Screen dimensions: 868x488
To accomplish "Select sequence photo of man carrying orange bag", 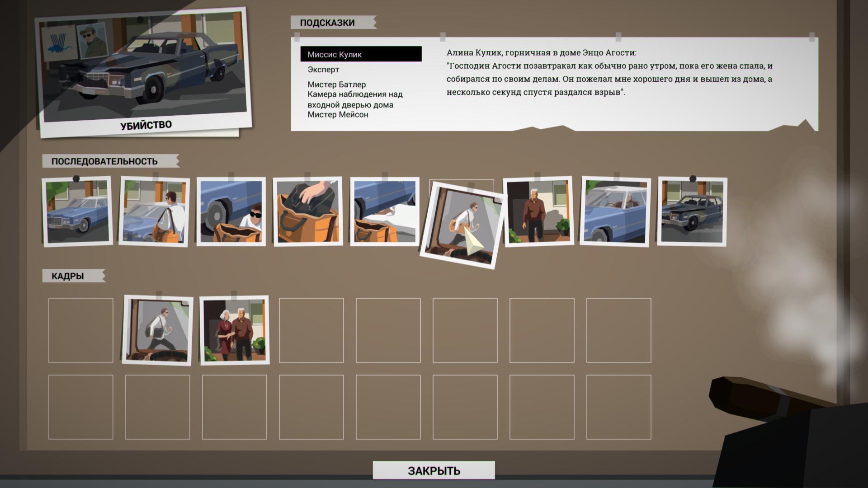I will click(154, 211).
